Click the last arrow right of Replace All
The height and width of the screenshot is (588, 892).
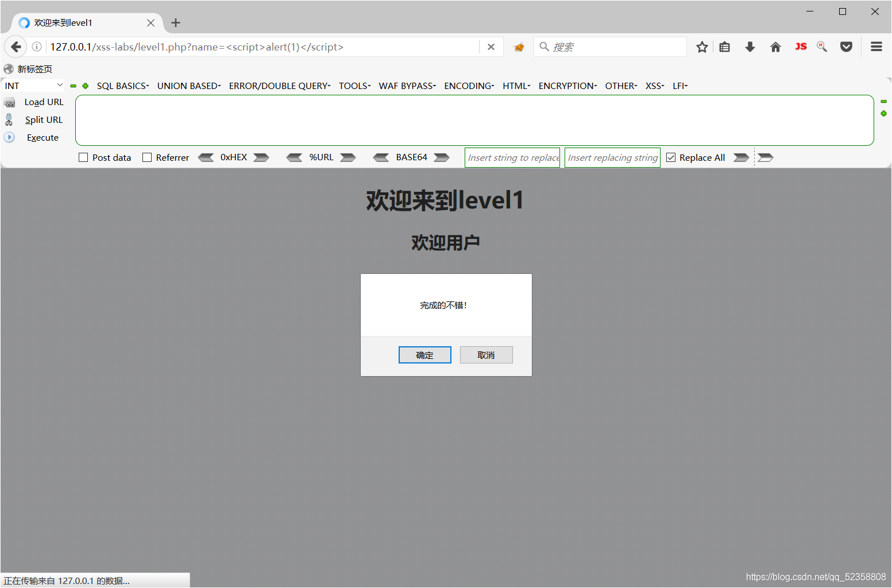(766, 157)
